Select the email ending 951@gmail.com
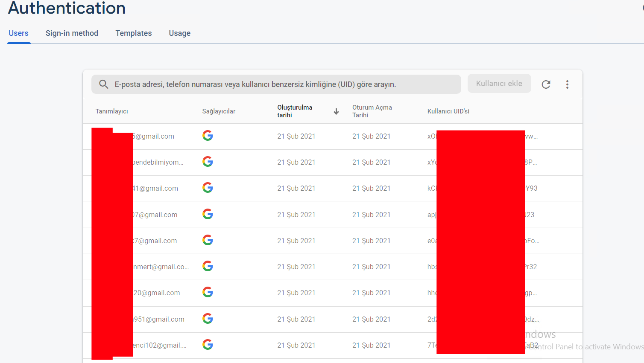This screenshot has width=644, height=363. coord(159,319)
